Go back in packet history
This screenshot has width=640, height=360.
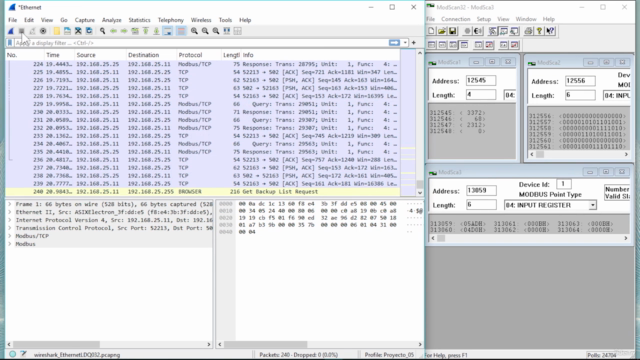(113, 31)
